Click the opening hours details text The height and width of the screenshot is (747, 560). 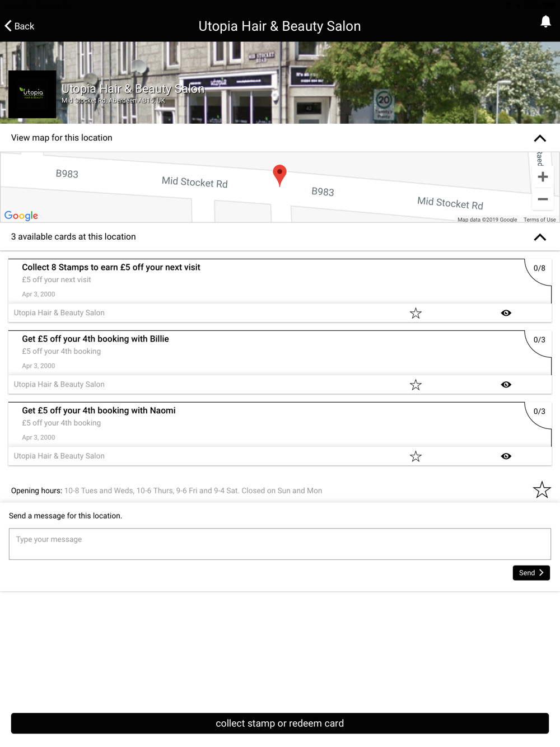(193, 491)
